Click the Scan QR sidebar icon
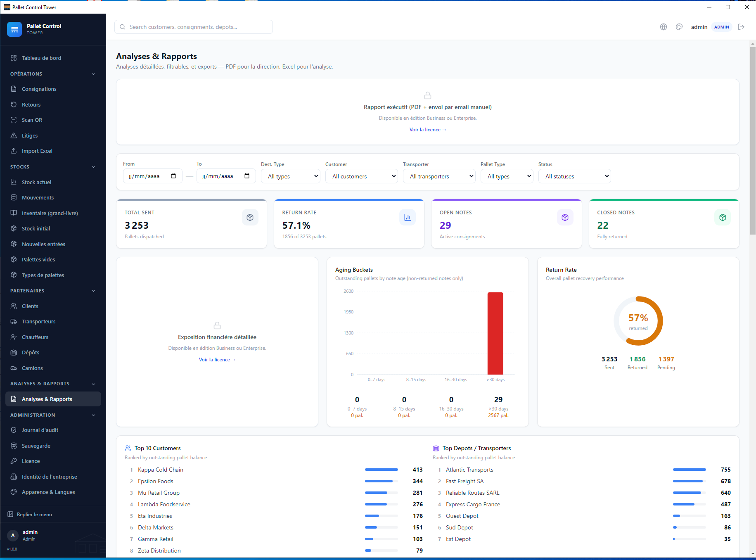This screenshot has width=756, height=560. [14, 120]
